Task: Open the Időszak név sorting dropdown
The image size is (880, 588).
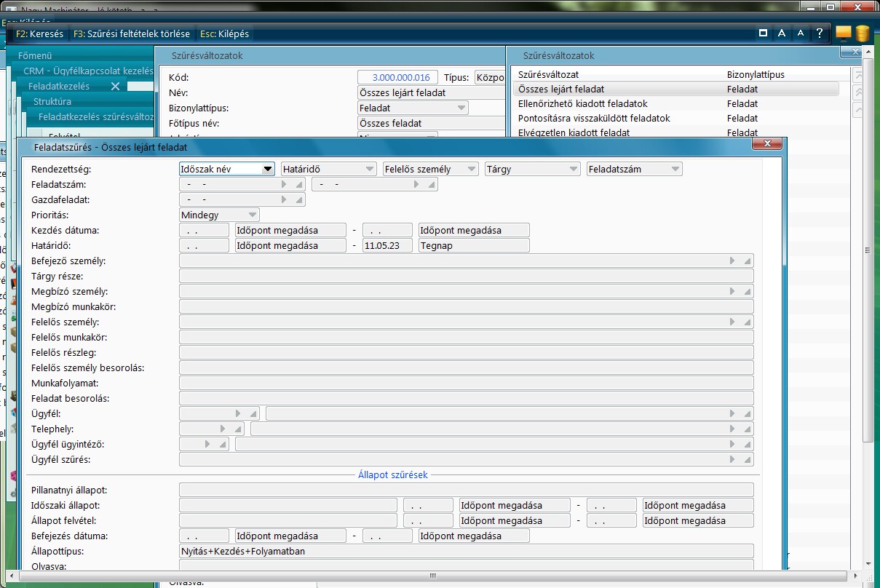Action: pyautogui.click(x=268, y=169)
